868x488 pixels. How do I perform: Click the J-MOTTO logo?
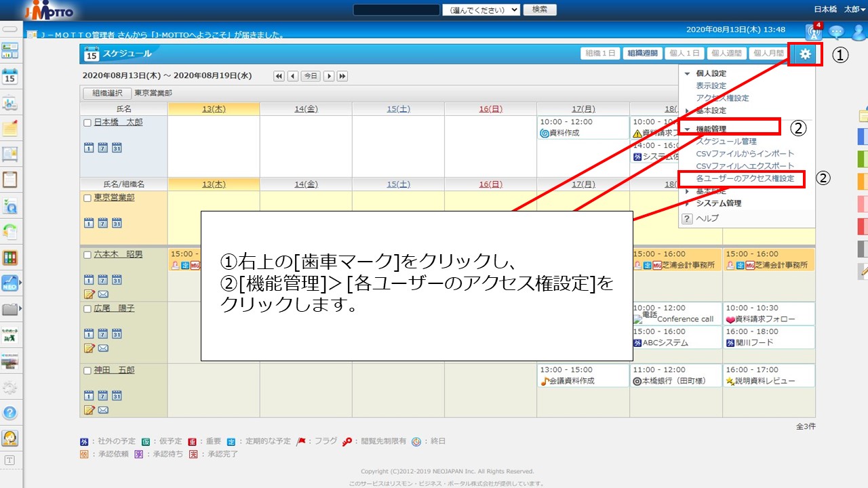click(49, 11)
